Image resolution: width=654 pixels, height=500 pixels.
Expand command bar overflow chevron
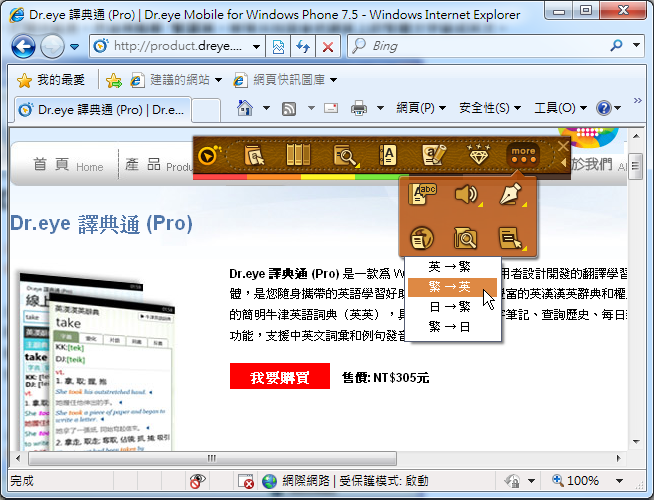click(637, 101)
